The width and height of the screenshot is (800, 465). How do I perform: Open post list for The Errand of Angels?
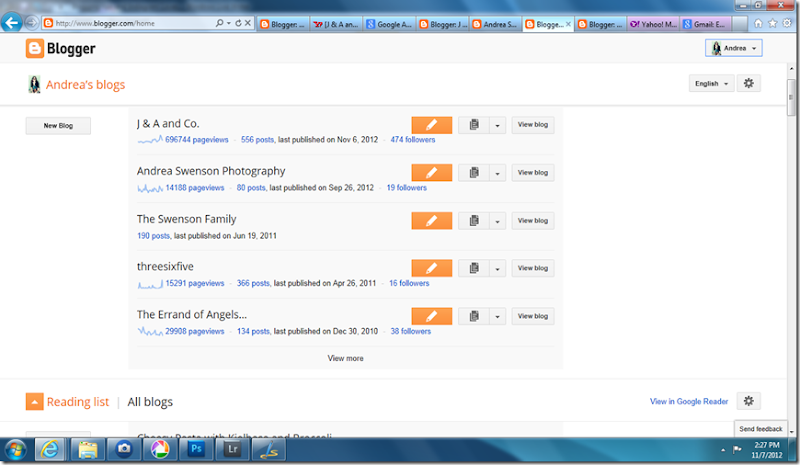pos(473,316)
